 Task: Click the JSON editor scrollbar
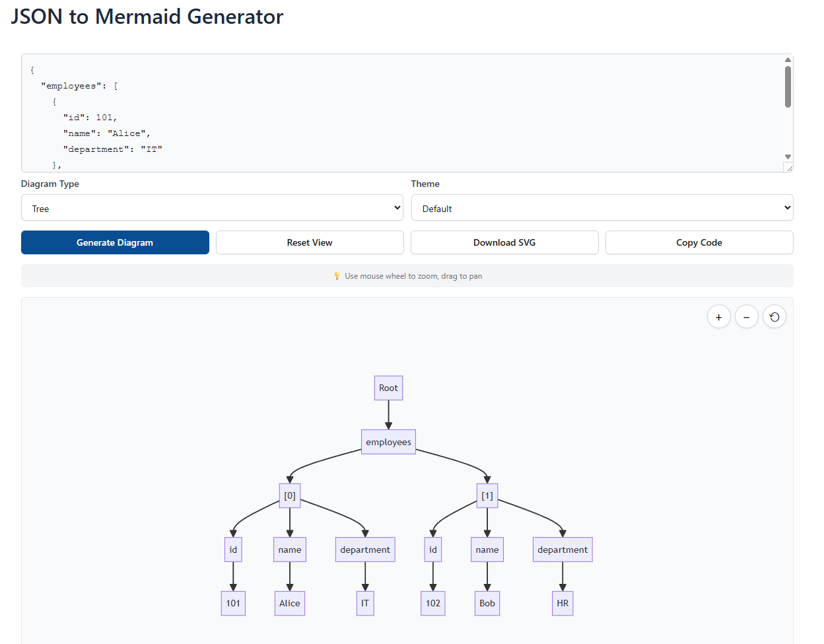[788, 86]
